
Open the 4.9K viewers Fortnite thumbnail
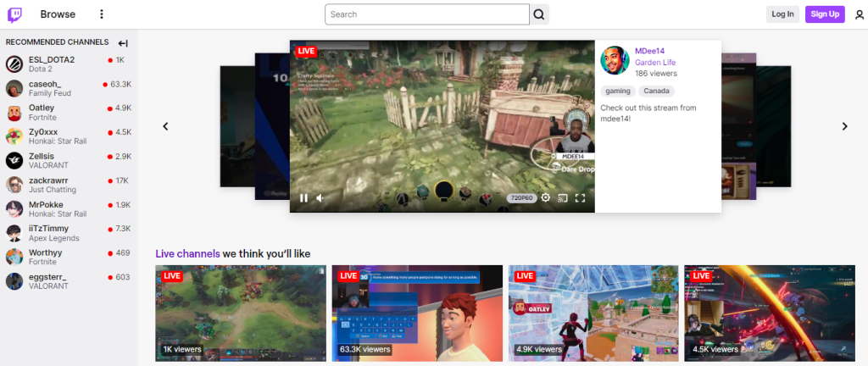click(x=593, y=313)
